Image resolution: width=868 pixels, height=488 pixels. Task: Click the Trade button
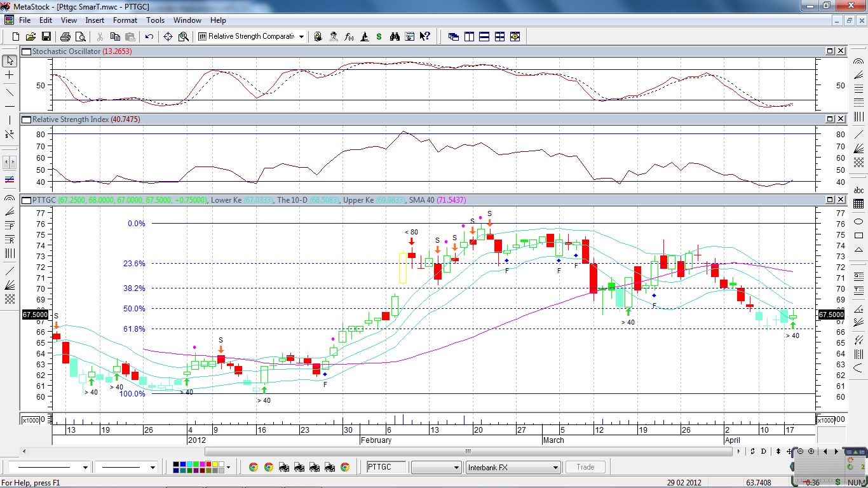[x=585, y=467]
